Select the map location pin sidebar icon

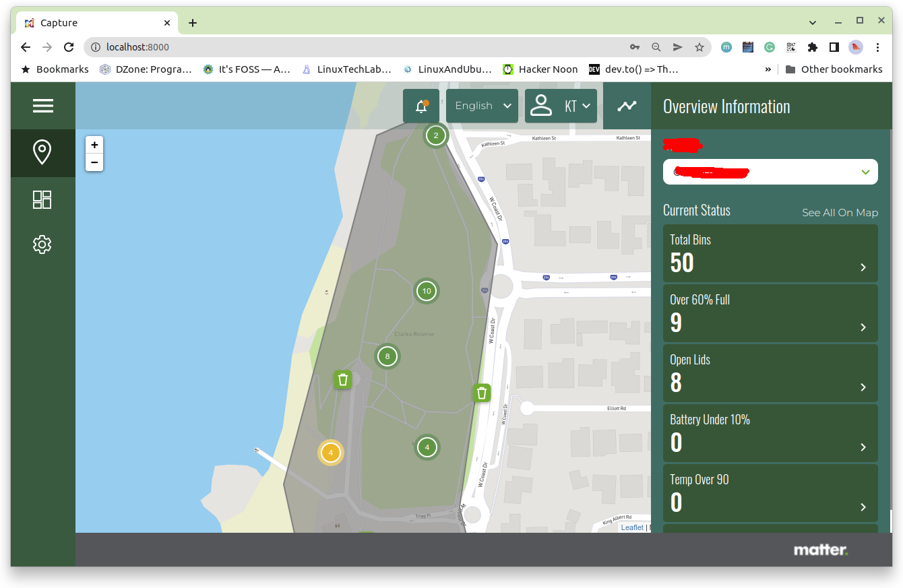[42, 153]
